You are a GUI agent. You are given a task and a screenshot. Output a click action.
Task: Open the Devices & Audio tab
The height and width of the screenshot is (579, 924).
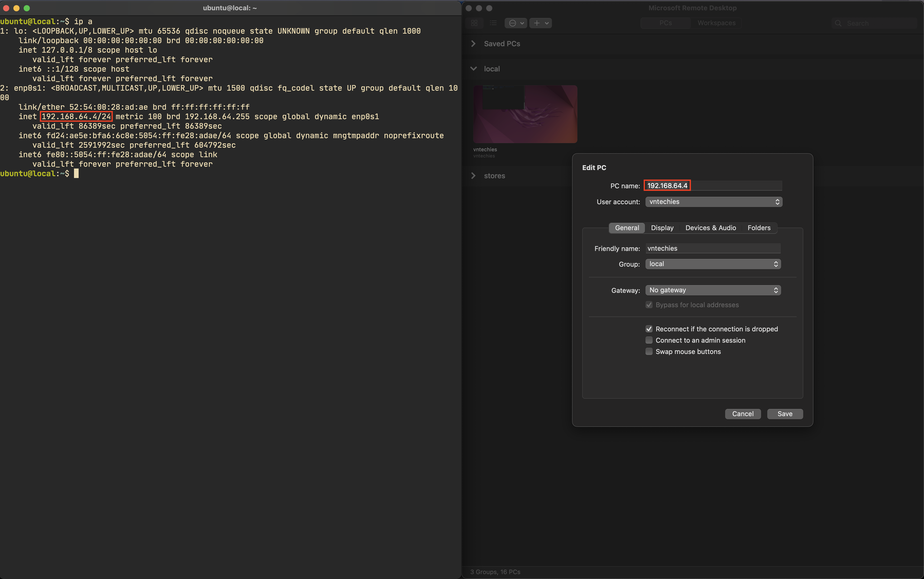[x=710, y=228]
